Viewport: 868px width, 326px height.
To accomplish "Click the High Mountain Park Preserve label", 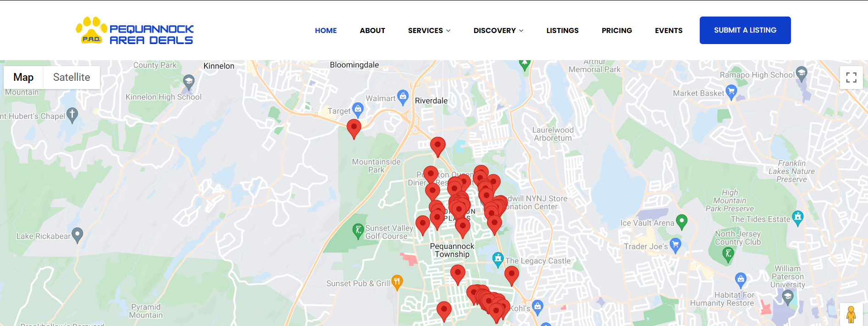I will 730,201.
